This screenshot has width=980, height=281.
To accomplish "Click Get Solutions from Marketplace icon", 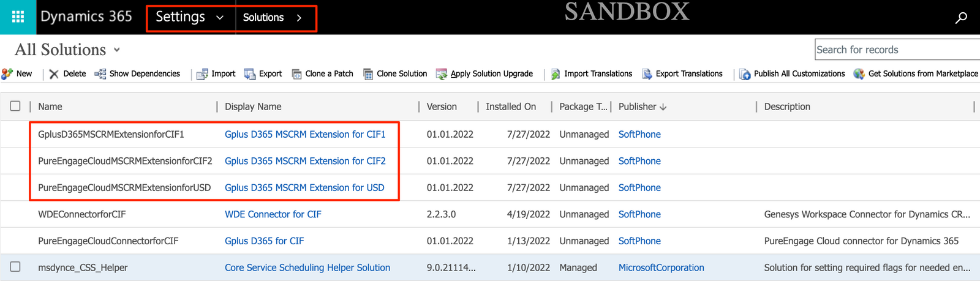I will 859,74.
